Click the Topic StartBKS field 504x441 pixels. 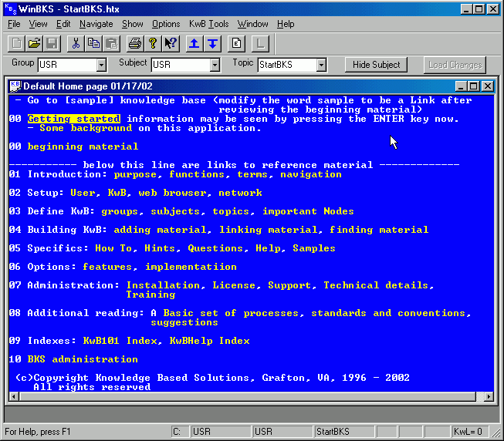coord(287,65)
